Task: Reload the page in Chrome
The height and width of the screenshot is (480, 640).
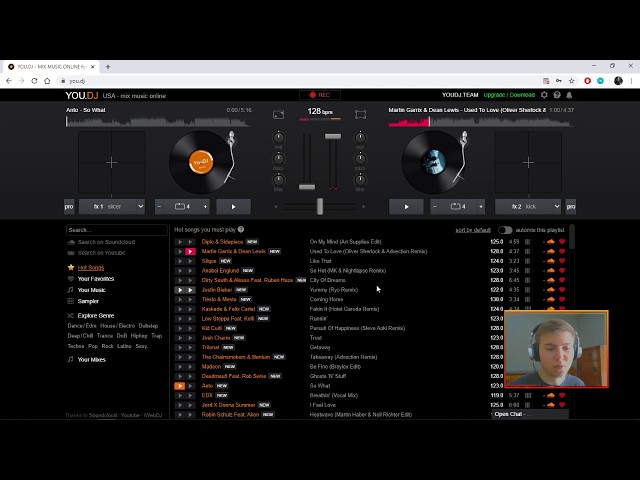Action: click(x=34, y=81)
